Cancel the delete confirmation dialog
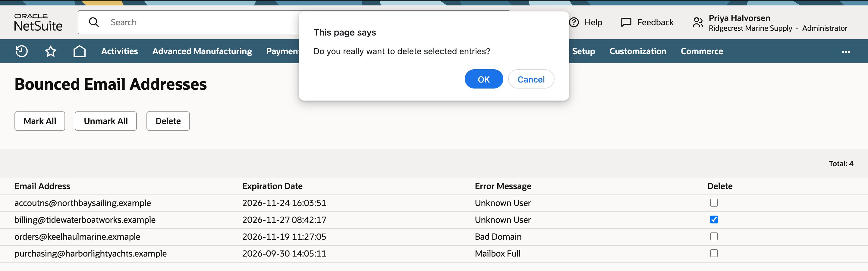The image size is (868, 271). tap(531, 79)
